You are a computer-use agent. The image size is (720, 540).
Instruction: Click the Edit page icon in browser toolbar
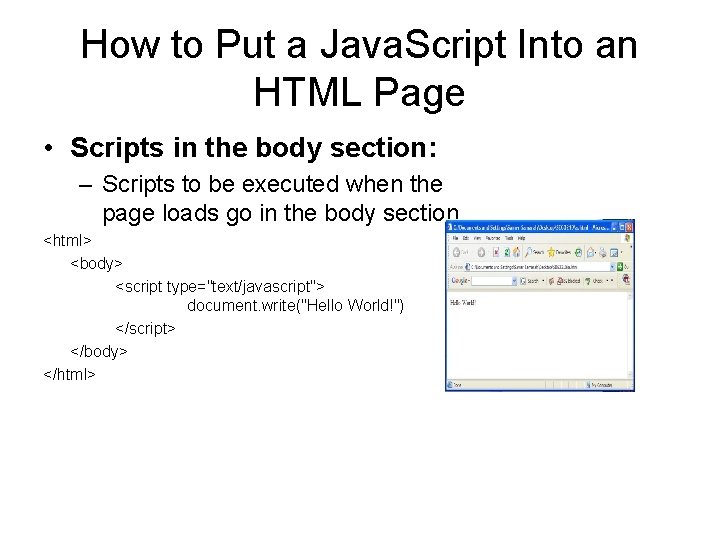coord(614,253)
